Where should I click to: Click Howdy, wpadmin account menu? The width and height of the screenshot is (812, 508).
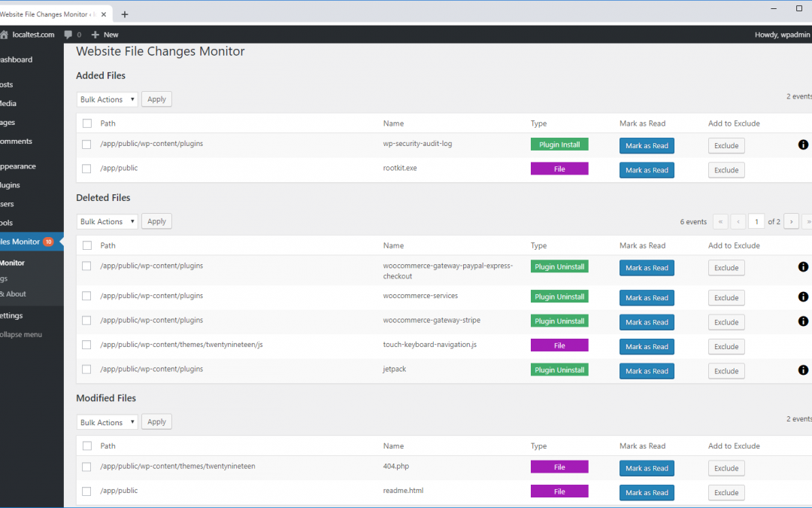click(783, 35)
